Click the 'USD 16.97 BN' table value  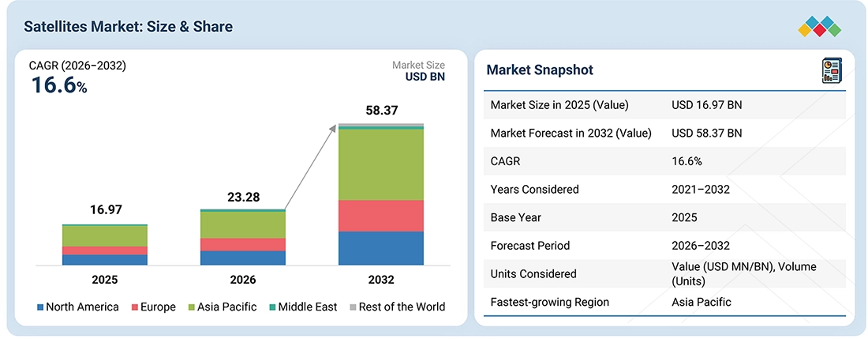707,105
